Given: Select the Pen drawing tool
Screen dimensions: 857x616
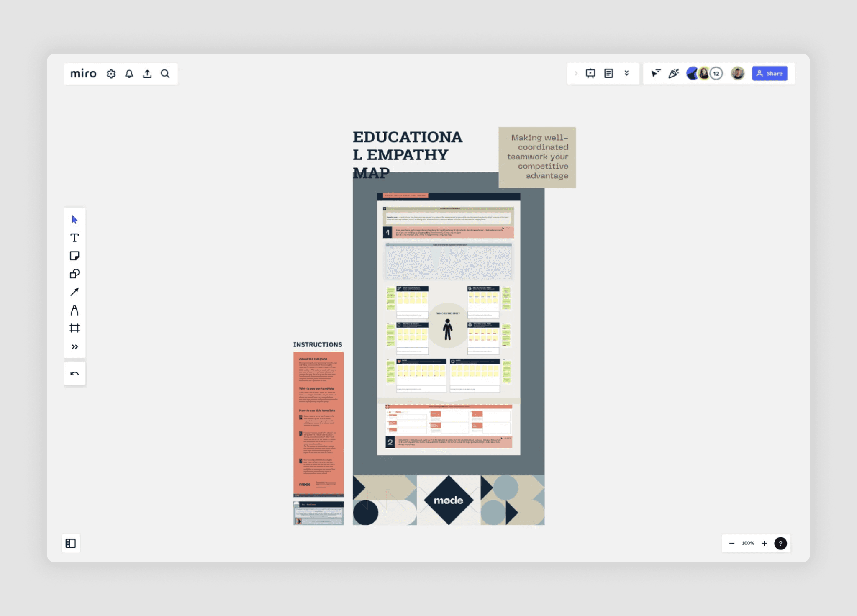Looking at the screenshot, I should click(74, 311).
